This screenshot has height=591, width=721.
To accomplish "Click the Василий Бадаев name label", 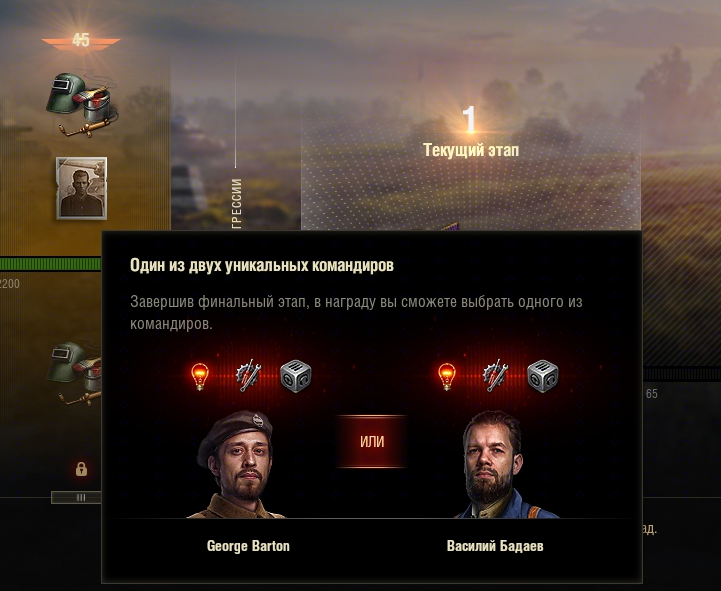I will [495, 546].
